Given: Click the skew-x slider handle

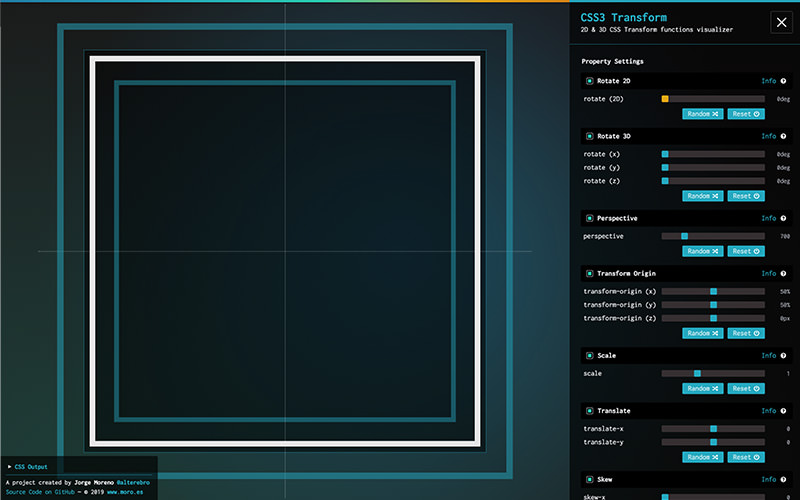Looking at the screenshot, I should coord(665,497).
